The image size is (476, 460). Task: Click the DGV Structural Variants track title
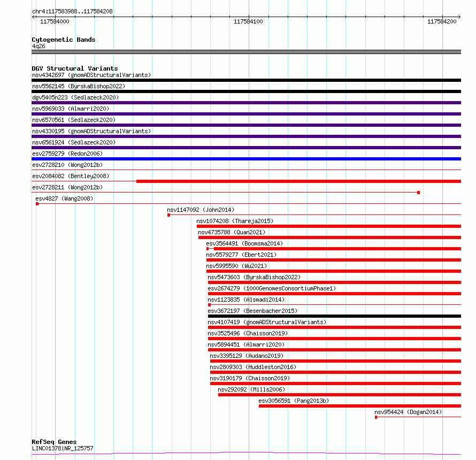75,68
